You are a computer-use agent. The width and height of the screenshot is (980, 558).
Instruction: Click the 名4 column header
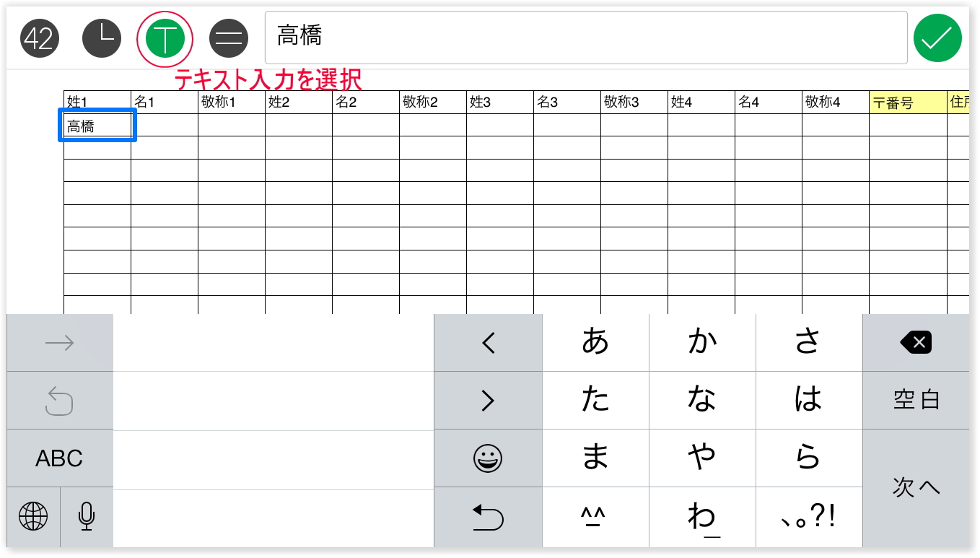tap(769, 103)
